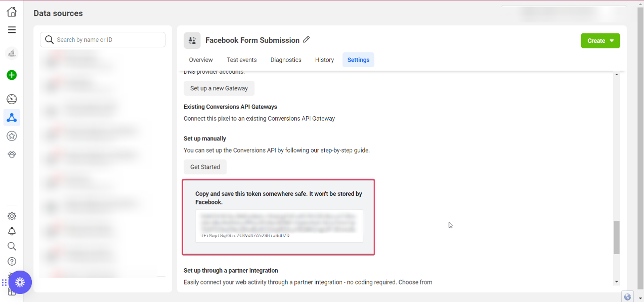Open the business account avatar
This screenshot has width=644, height=302.
pos(12,53)
